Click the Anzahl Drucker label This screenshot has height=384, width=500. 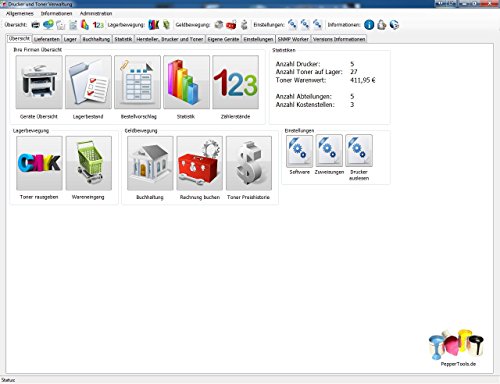pos(298,64)
